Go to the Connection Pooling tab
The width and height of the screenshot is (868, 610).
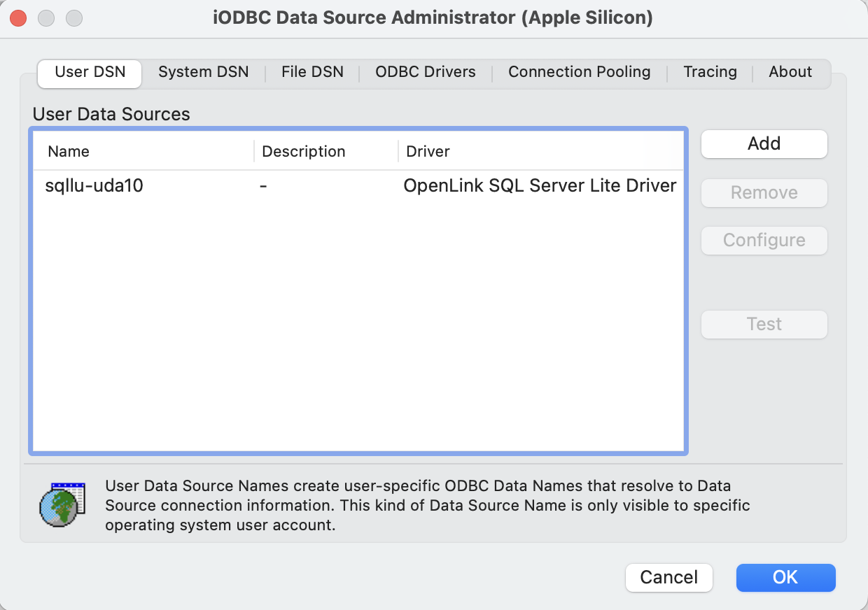tap(579, 72)
